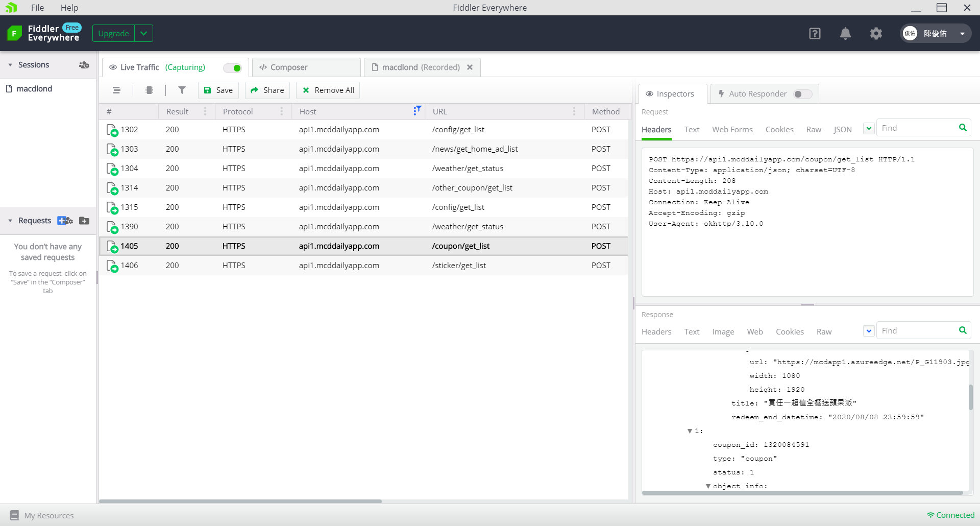Click the help question mark icon
The height and width of the screenshot is (526, 980).
(x=815, y=34)
